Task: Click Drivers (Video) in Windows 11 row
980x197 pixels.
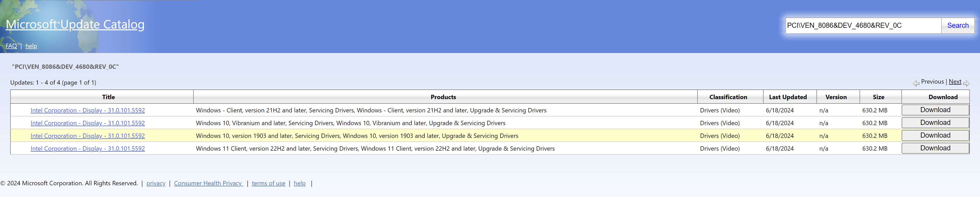Action: 720,148
